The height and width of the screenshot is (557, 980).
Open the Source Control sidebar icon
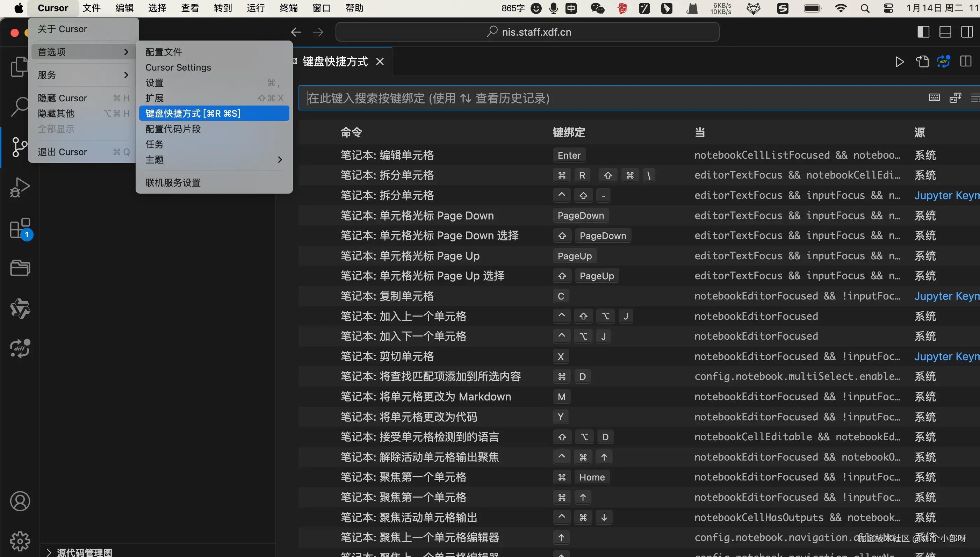[x=19, y=147]
